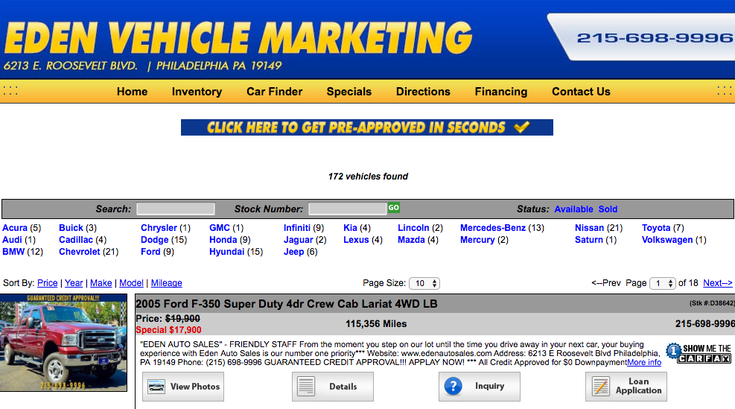Filter vehicles by Chevrolet
The width and height of the screenshot is (735, 409).
(x=80, y=252)
